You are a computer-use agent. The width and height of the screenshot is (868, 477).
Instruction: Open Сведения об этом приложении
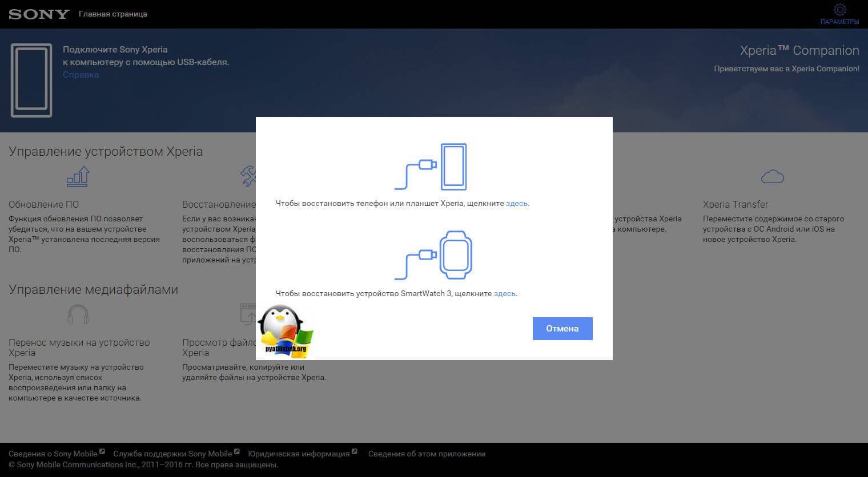point(427,454)
